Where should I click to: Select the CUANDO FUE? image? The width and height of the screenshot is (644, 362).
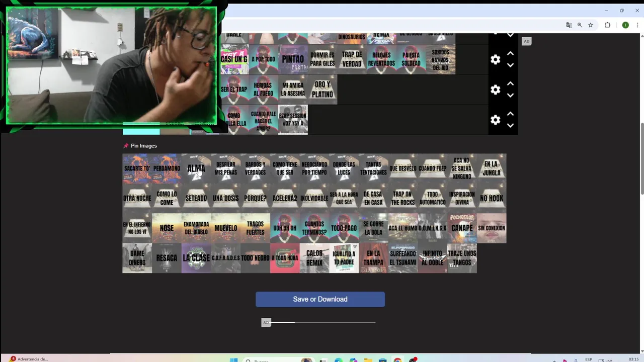(433, 168)
